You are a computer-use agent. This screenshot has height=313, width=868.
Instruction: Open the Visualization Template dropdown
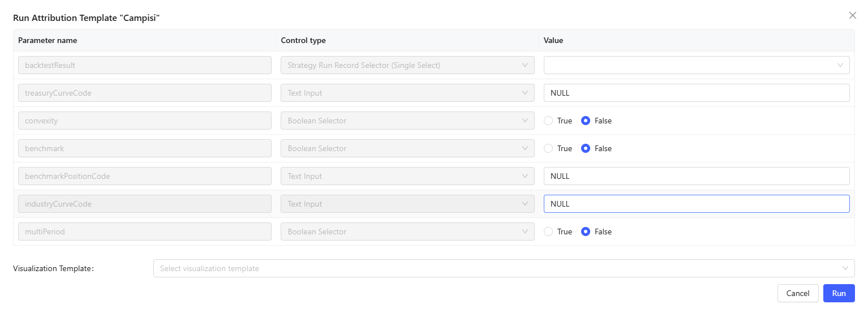coord(498,268)
